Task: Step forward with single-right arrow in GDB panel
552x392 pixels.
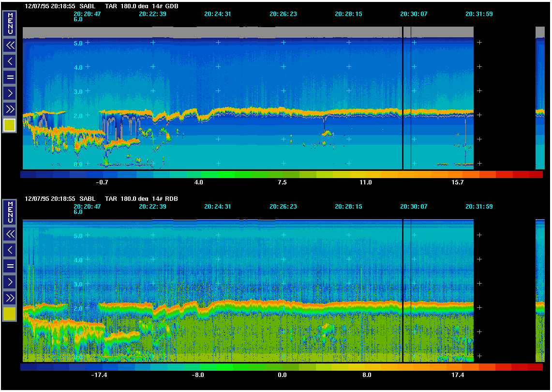Action: pos(10,93)
